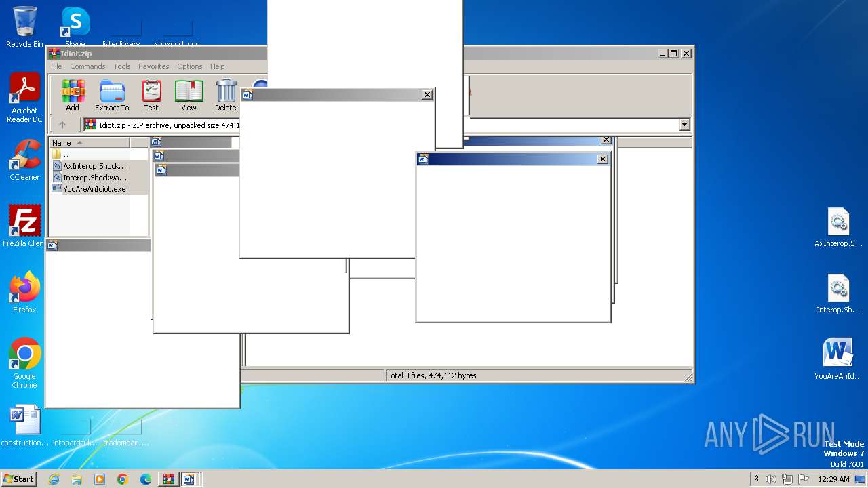Open the Favorites menu
The width and height of the screenshot is (868, 488).
pyautogui.click(x=154, y=66)
